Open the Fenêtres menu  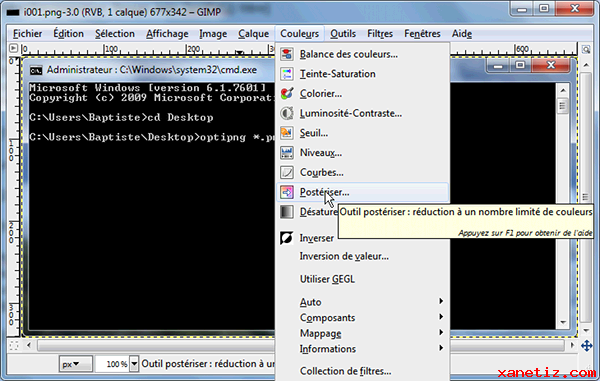point(422,34)
